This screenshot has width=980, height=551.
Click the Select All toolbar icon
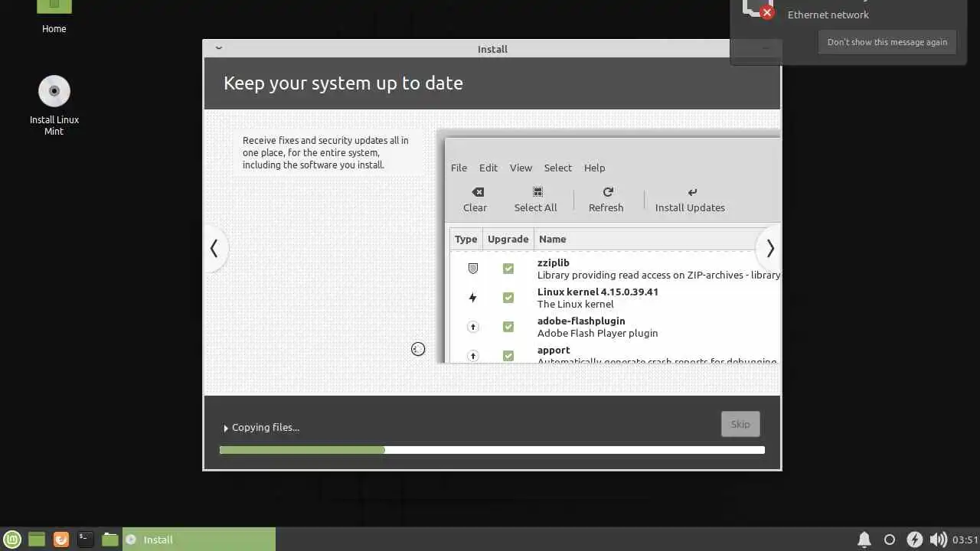(x=537, y=192)
